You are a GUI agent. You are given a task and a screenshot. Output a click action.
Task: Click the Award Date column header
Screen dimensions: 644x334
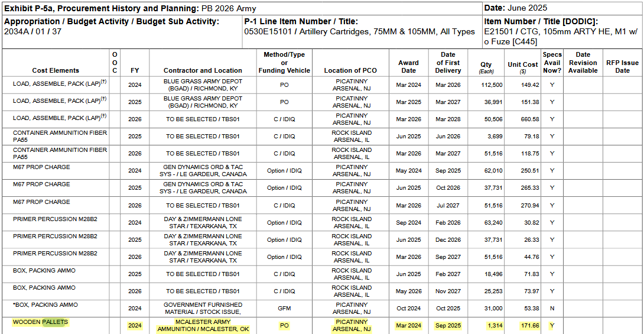tap(408, 67)
